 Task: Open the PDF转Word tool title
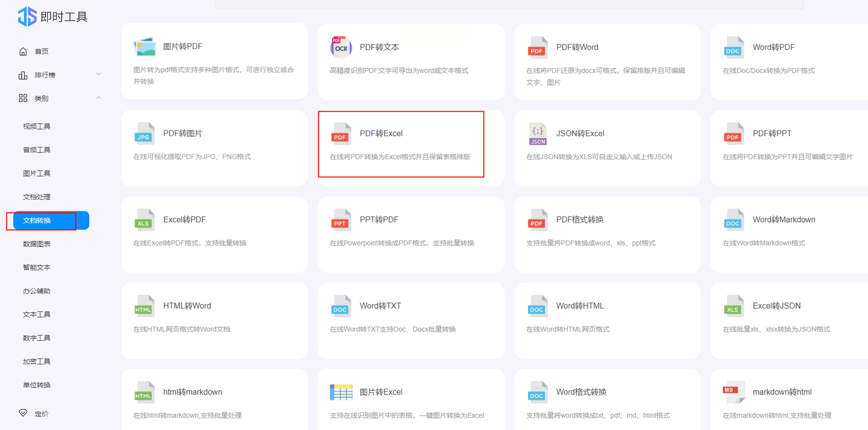[x=577, y=47]
